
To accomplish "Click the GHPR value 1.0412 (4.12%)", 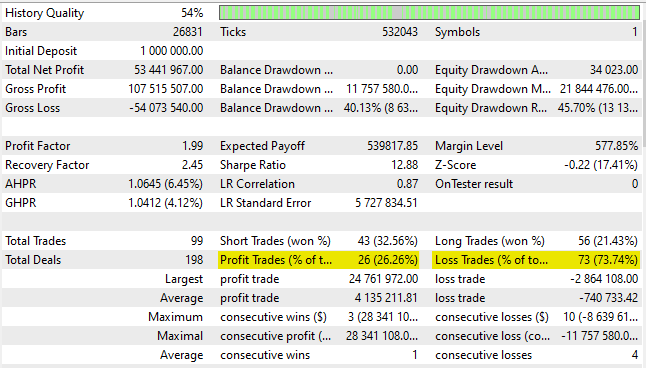I will click(165, 202).
